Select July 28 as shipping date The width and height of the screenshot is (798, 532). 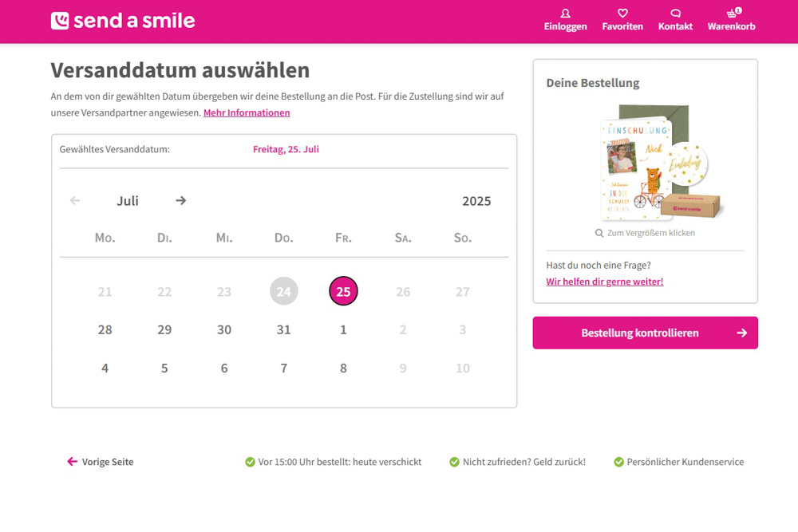[105, 330]
